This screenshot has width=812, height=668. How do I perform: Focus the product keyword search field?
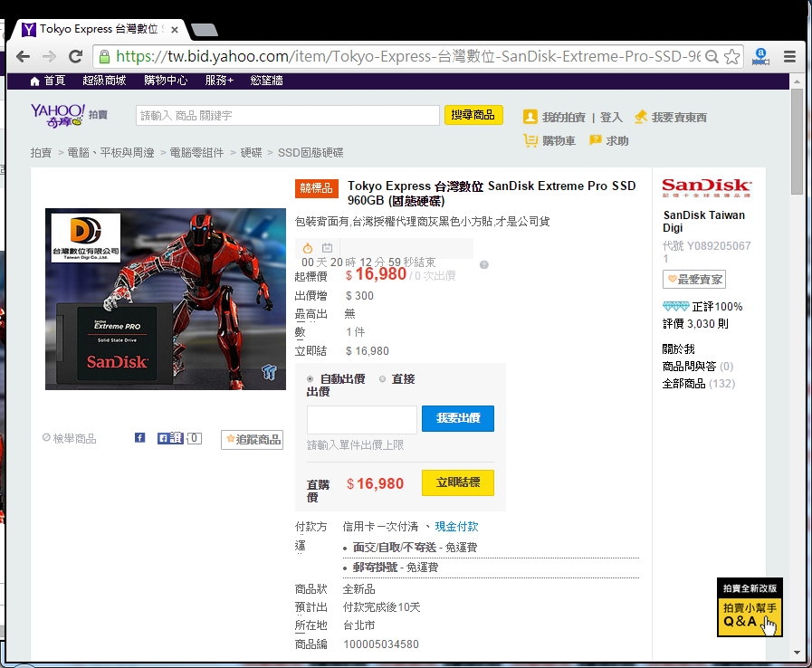click(x=287, y=116)
